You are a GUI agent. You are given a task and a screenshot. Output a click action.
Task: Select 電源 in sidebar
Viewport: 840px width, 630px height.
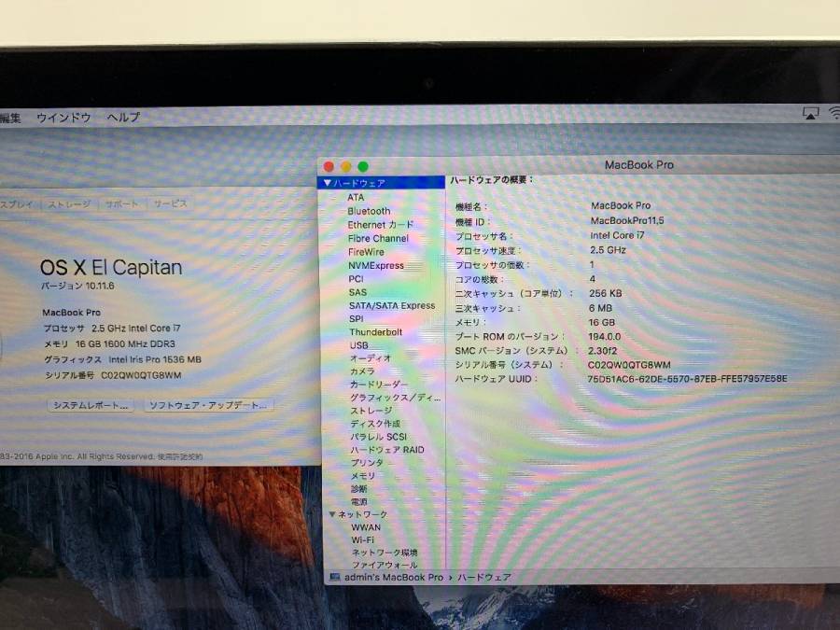pyautogui.click(x=359, y=501)
